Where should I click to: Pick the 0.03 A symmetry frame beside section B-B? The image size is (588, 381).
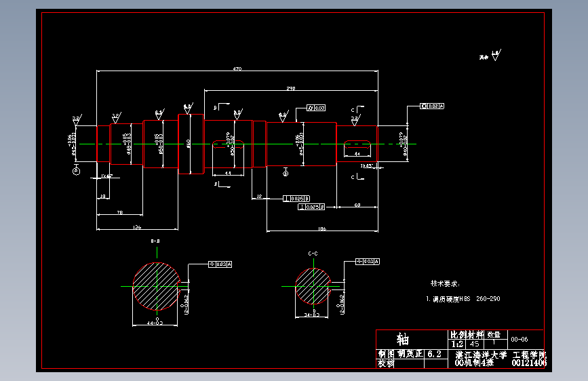click(220, 264)
